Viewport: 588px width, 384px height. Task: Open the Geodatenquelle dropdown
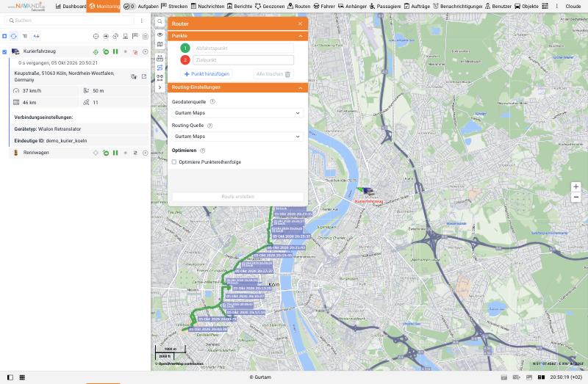tap(237, 113)
